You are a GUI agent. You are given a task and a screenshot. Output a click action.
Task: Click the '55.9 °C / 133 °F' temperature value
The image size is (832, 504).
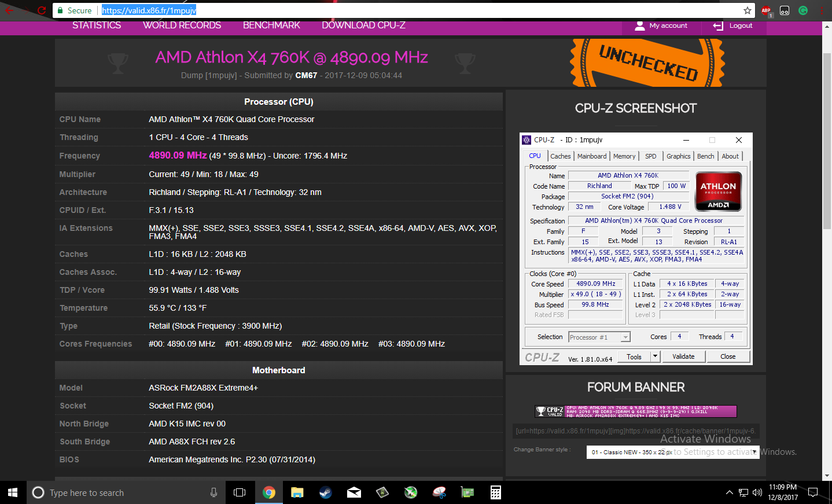tap(178, 308)
